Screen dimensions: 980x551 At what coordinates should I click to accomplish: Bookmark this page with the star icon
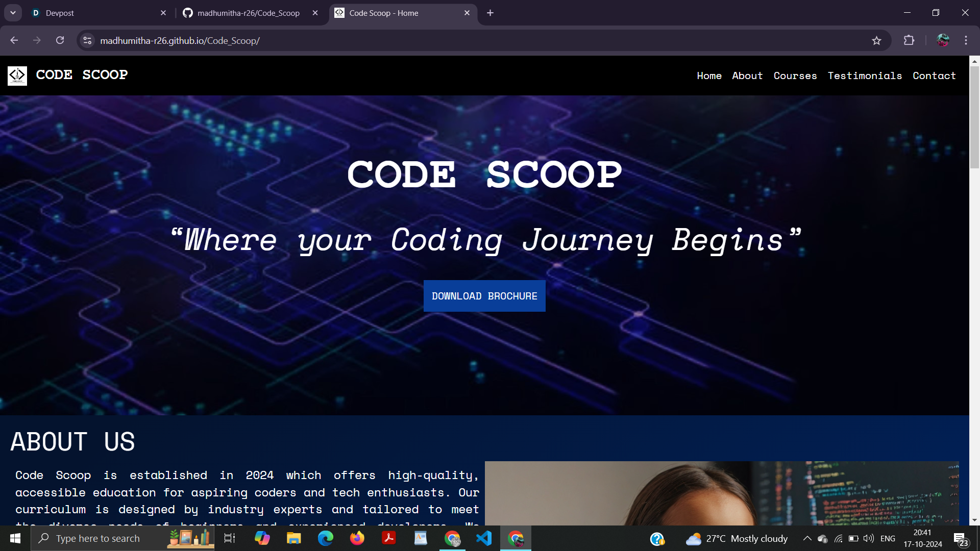coord(876,41)
